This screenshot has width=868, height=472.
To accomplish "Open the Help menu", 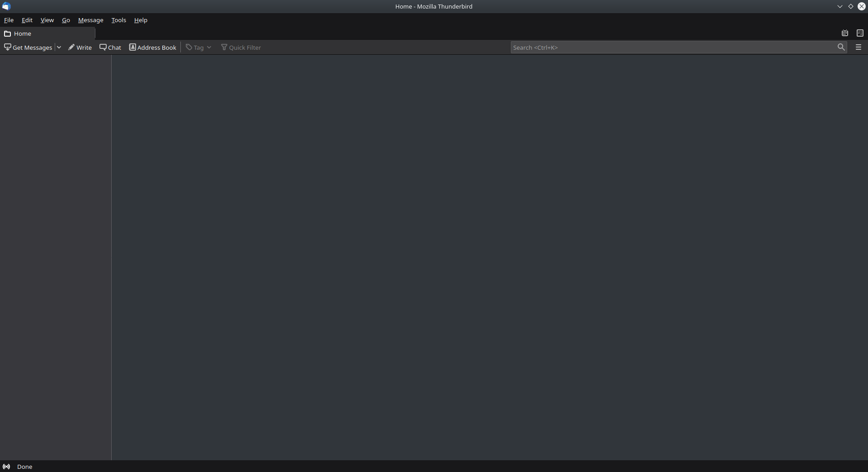I will tap(141, 20).
